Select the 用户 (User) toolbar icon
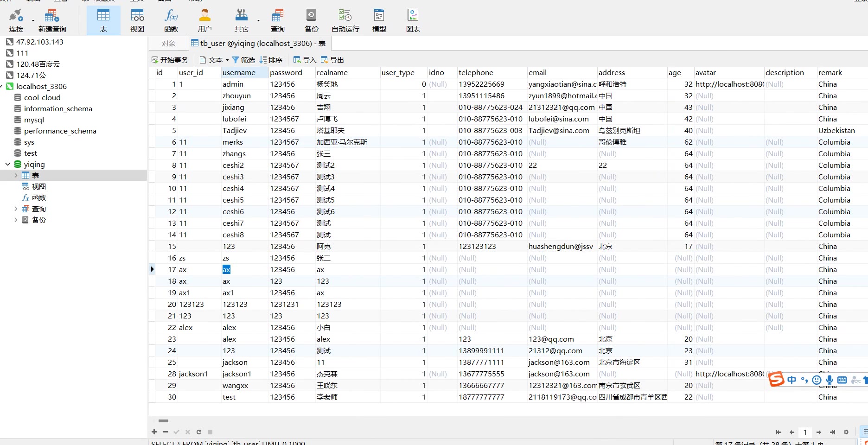 pyautogui.click(x=204, y=20)
